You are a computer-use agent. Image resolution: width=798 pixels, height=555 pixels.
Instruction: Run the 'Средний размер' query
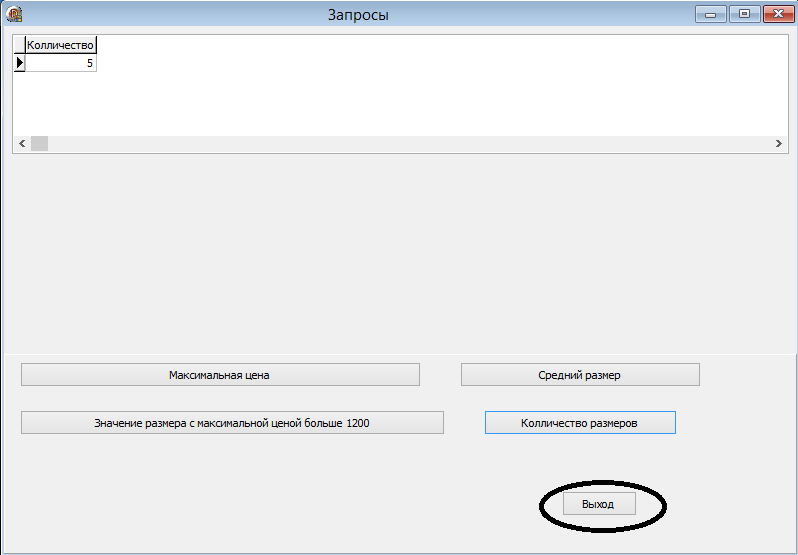[580, 375]
